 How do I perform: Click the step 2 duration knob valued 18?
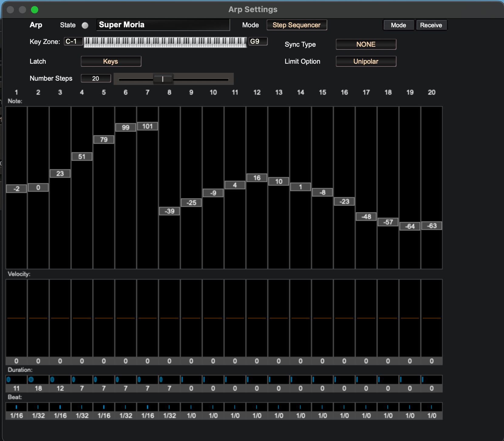31,379
